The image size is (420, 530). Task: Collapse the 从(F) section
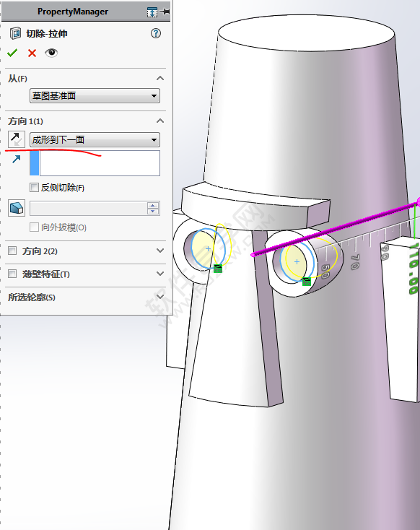(x=160, y=79)
